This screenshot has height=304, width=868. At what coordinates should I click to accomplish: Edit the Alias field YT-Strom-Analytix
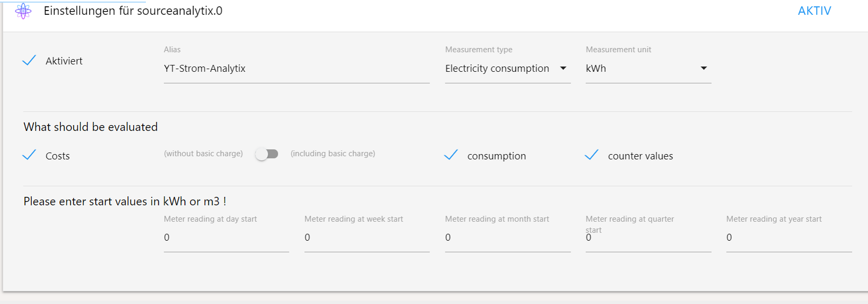[x=296, y=69]
